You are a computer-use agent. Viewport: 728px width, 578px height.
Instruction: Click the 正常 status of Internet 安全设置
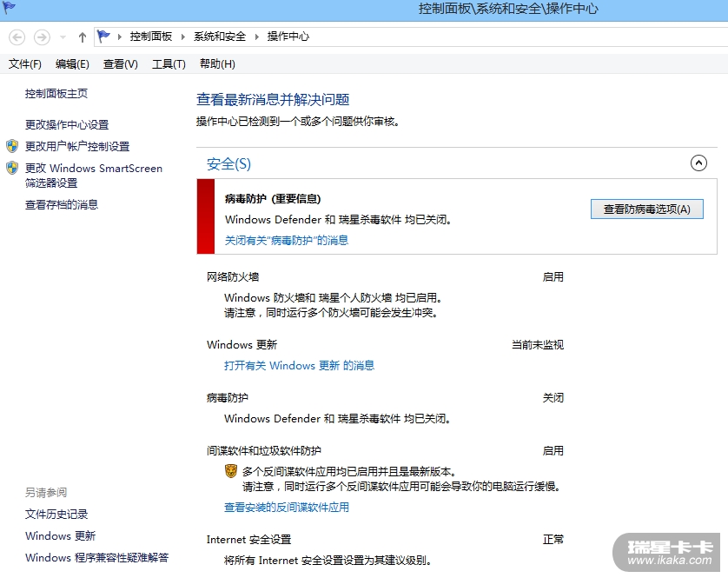coord(553,540)
